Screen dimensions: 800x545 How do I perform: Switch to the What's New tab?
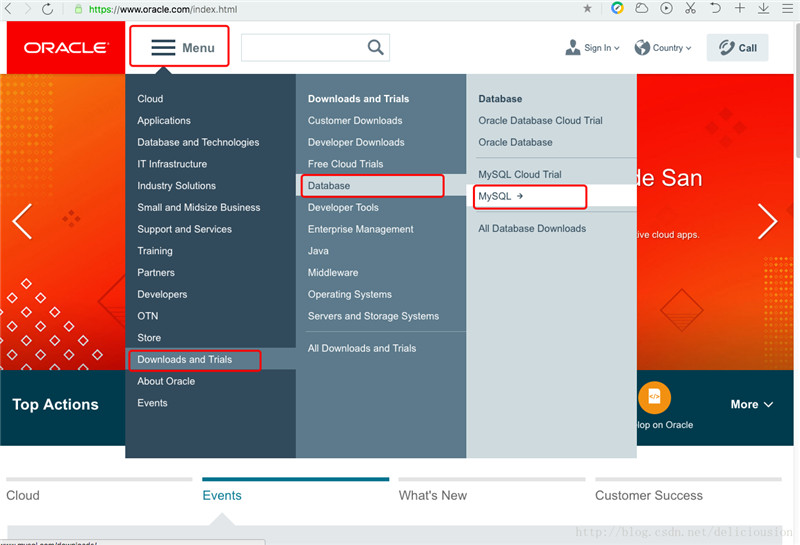[x=433, y=496]
